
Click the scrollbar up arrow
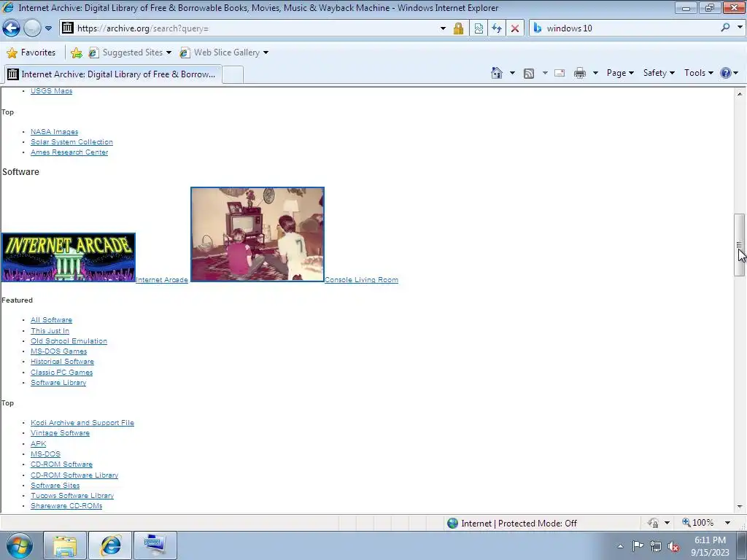pyautogui.click(x=740, y=94)
